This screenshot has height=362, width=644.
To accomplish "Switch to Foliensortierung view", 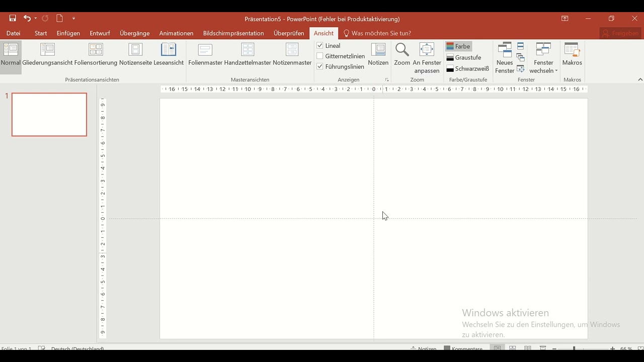I will click(x=96, y=55).
